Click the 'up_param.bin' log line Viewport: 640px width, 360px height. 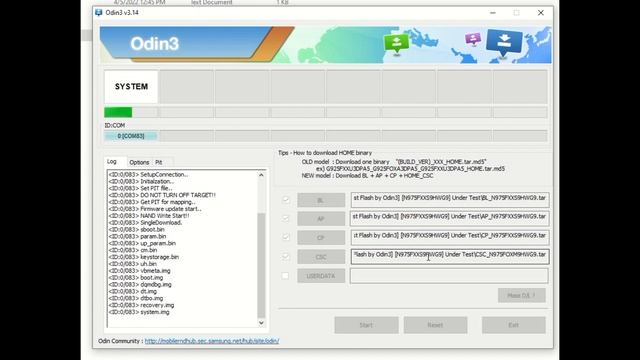coord(142,243)
